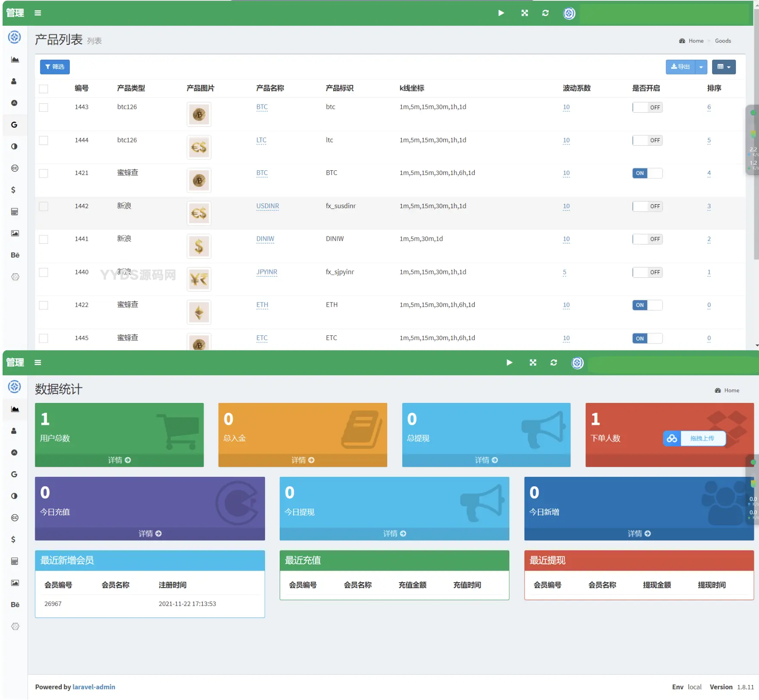The image size is (759, 700).
Task: Open the highlighted G goods icon in the sidebar
Action: [15, 125]
